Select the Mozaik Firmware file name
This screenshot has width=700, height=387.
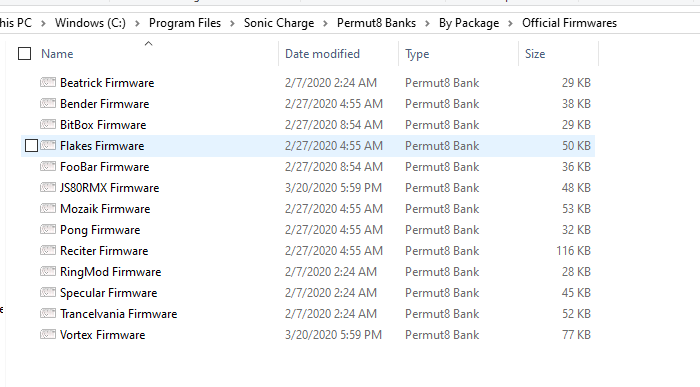coord(105,208)
